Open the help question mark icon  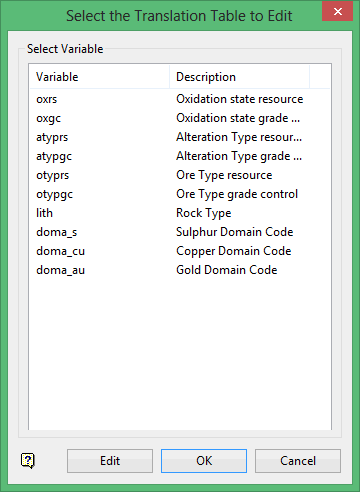click(28, 461)
